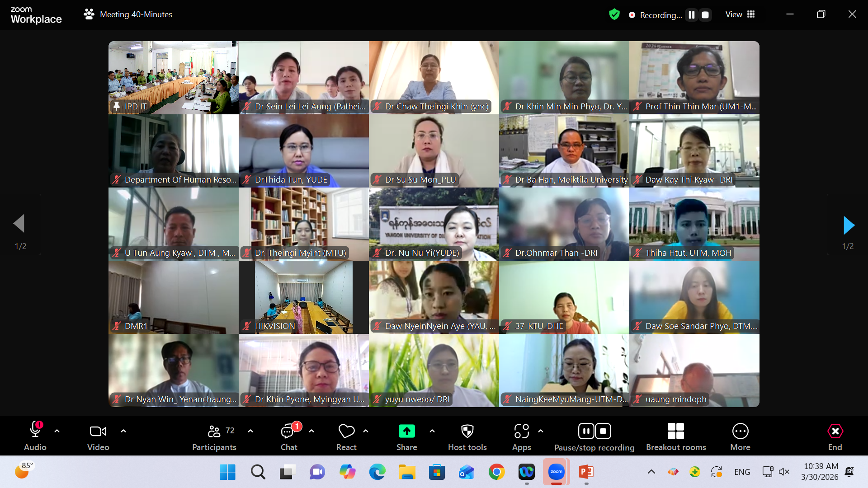Click the React heart icon
This screenshot has width=868, height=488.
[x=346, y=432]
